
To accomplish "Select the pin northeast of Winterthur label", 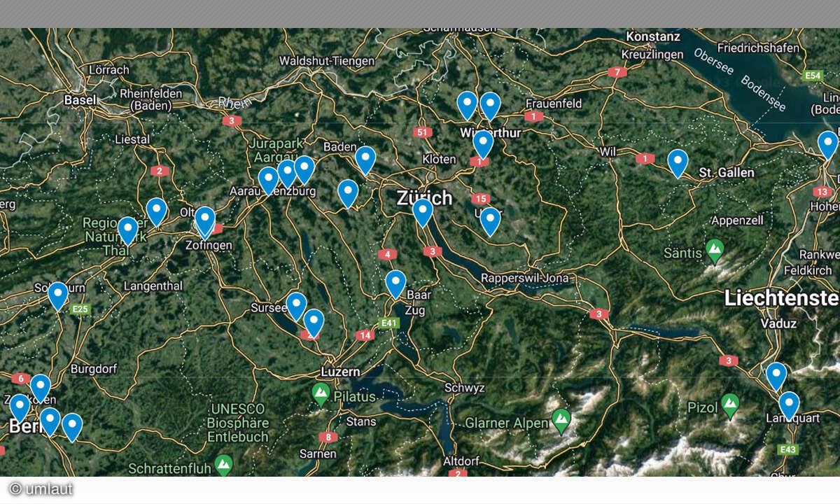I will tap(490, 106).
